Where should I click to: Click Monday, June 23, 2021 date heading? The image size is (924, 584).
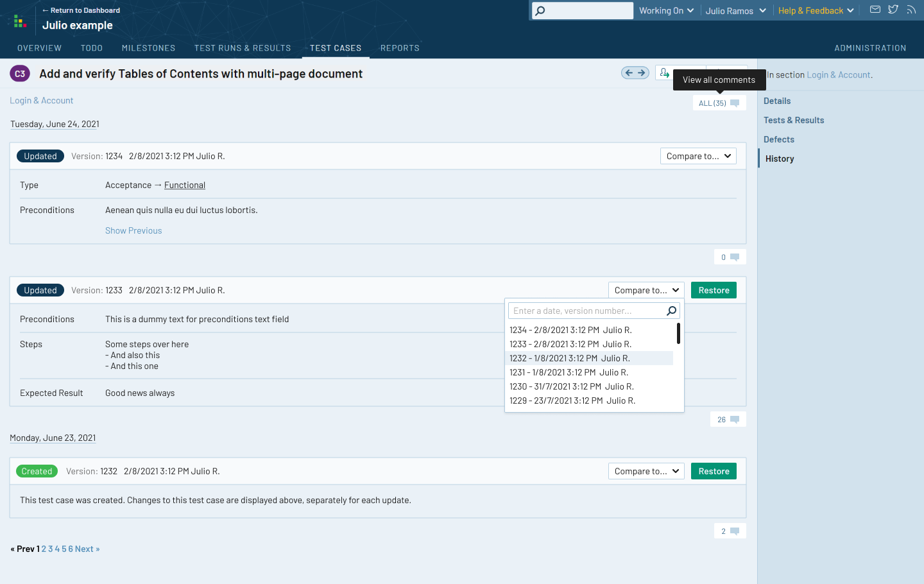[53, 438]
